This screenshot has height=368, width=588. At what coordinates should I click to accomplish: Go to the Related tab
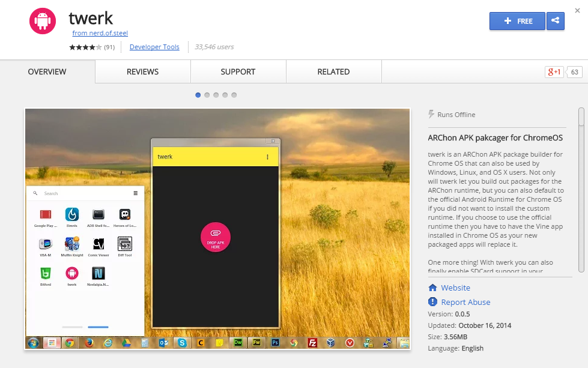[333, 71]
